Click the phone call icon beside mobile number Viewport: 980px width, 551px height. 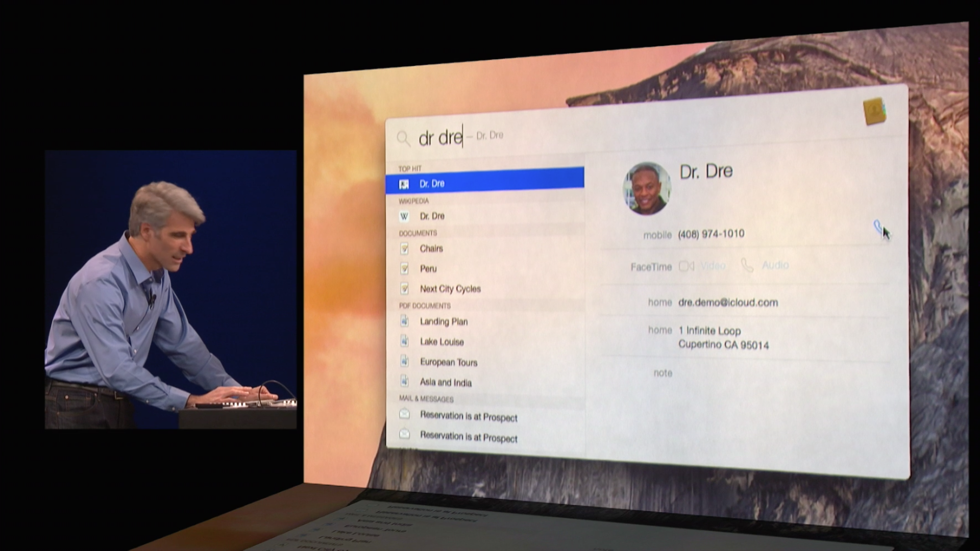coord(878,226)
